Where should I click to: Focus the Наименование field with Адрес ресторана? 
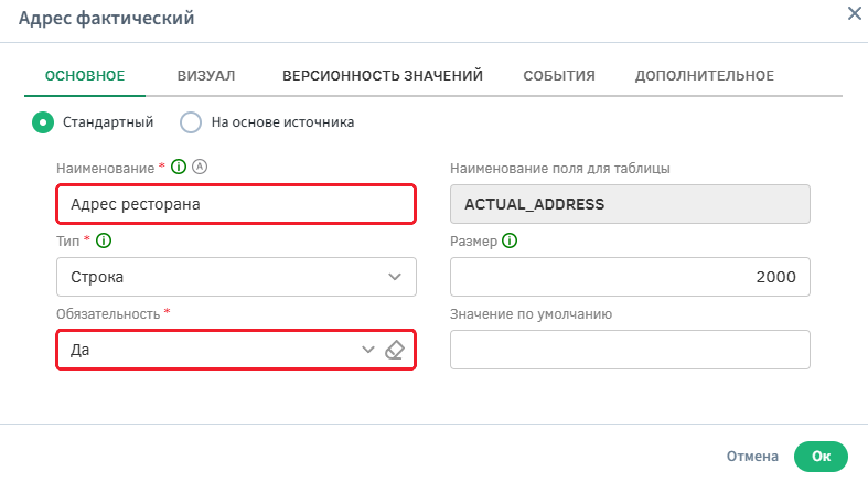(236, 204)
